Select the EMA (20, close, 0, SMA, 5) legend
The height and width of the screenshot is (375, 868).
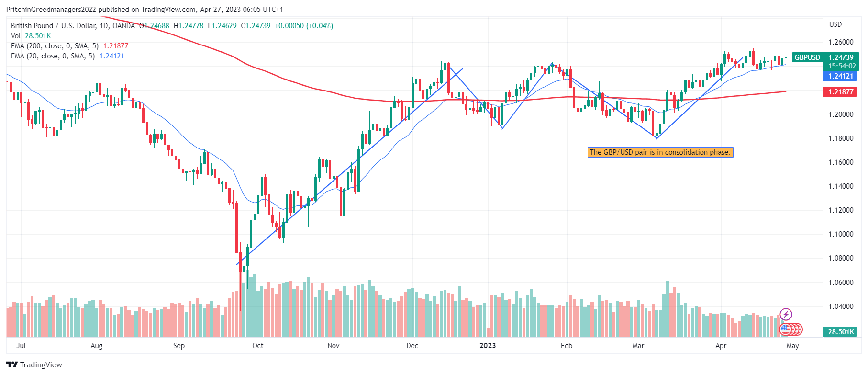67,56
